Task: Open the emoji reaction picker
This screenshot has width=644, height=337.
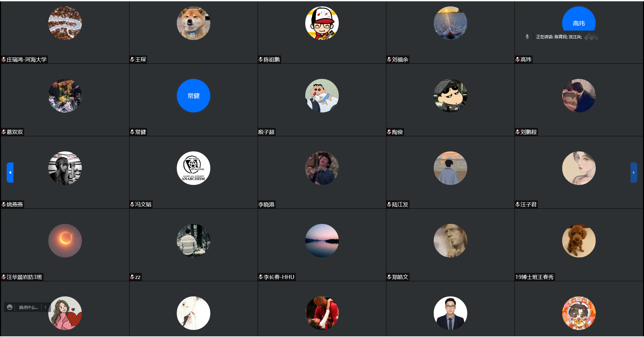Action: pos(10,307)
